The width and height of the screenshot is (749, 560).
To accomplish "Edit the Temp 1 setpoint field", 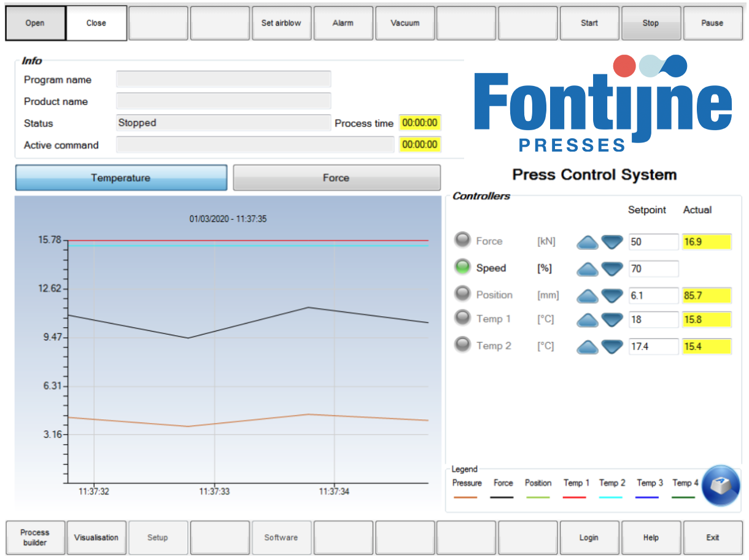I will tap(654, 320).
